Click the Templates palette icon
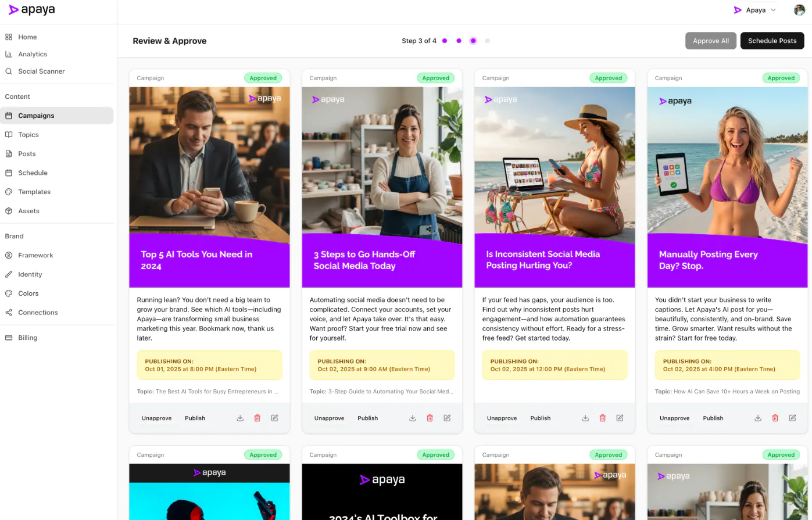This screenshot has height=520, width=812. (x=9, y=192)
